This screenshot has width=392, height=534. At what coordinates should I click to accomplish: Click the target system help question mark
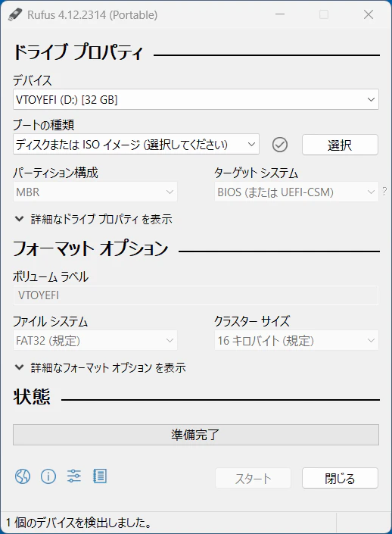coord(384,192)
